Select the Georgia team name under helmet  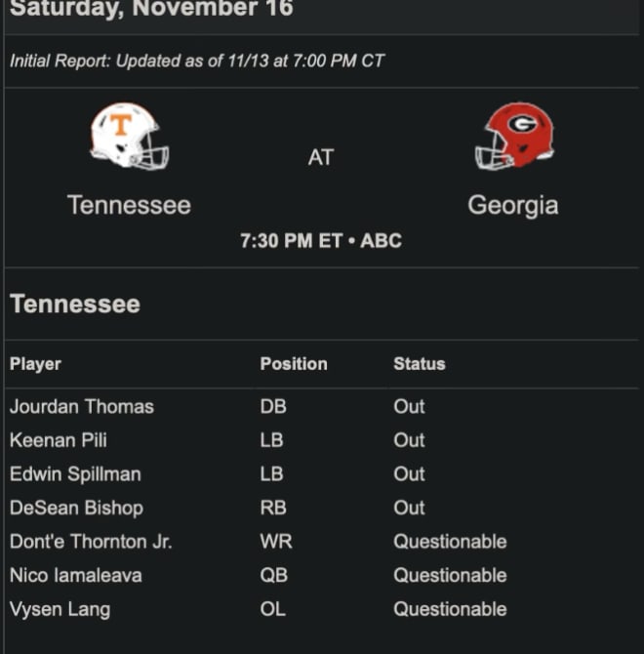[x=513, y=206]
